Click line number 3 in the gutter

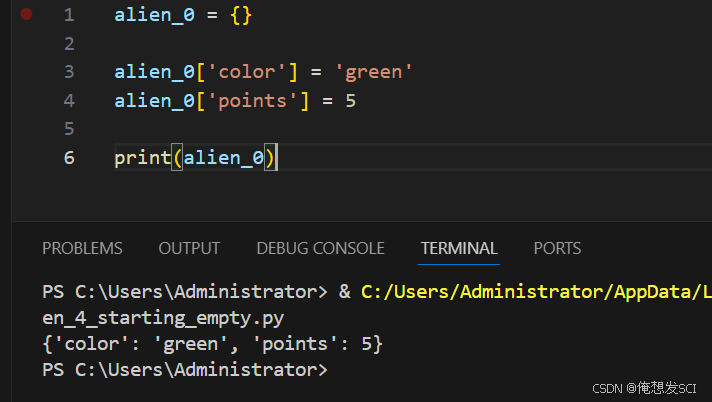(69, 72)
